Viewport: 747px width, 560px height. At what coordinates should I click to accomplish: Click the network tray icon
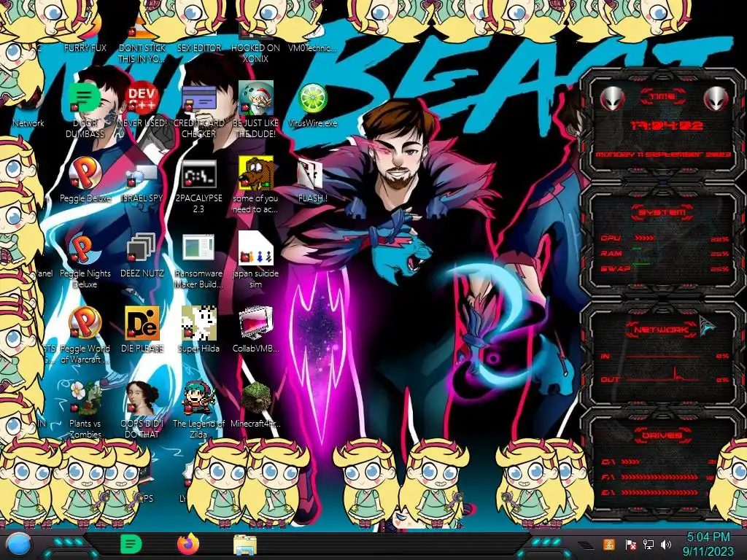[649, 545]
